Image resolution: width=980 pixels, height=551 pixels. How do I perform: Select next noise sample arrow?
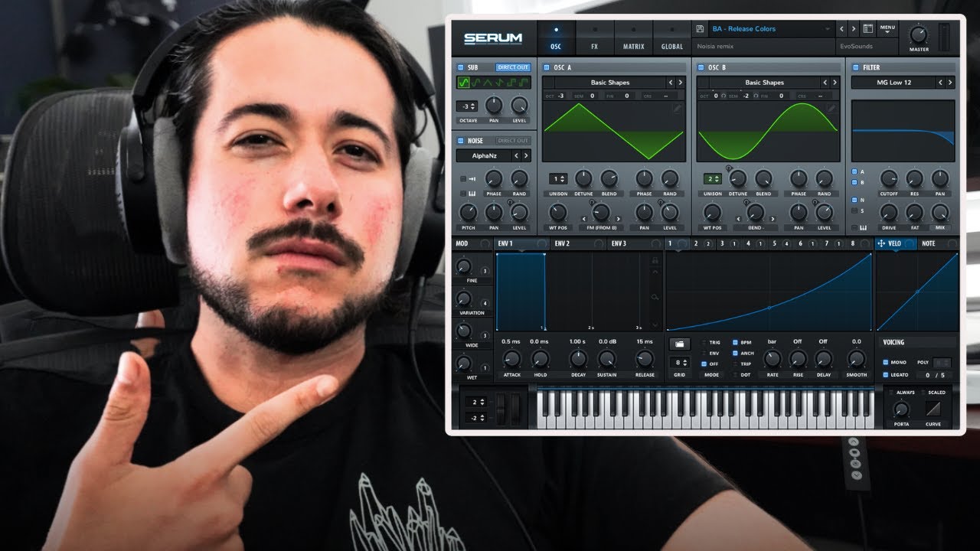526,156
